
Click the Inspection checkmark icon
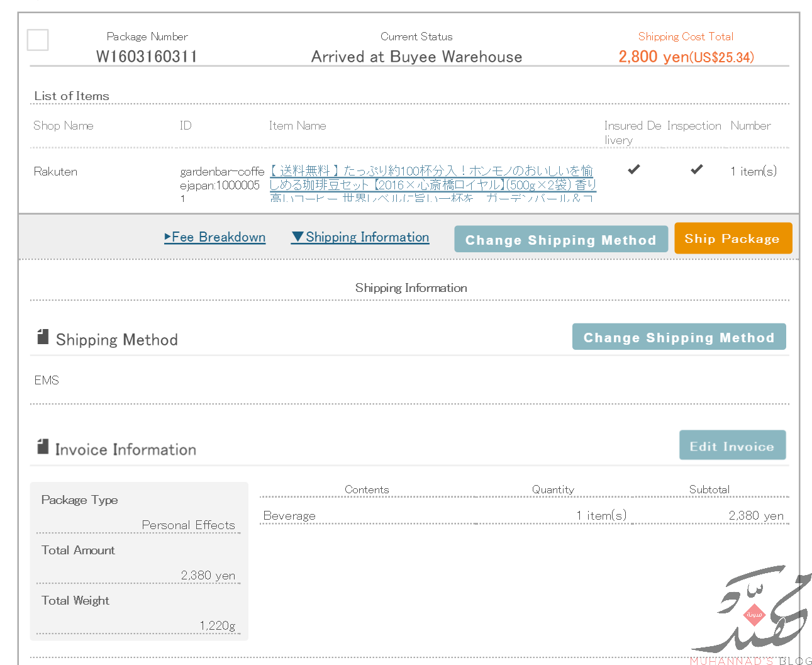(x=696, y=169)
